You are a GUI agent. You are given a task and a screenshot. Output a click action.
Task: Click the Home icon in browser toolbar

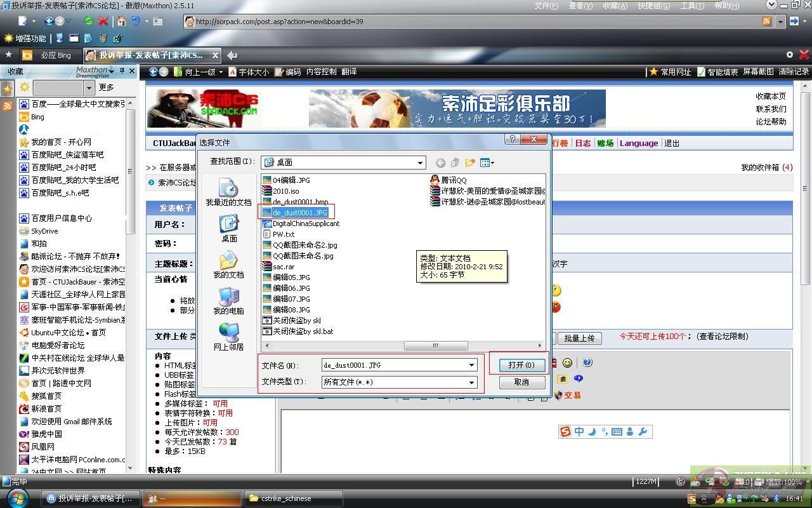(x=121, y=21)
